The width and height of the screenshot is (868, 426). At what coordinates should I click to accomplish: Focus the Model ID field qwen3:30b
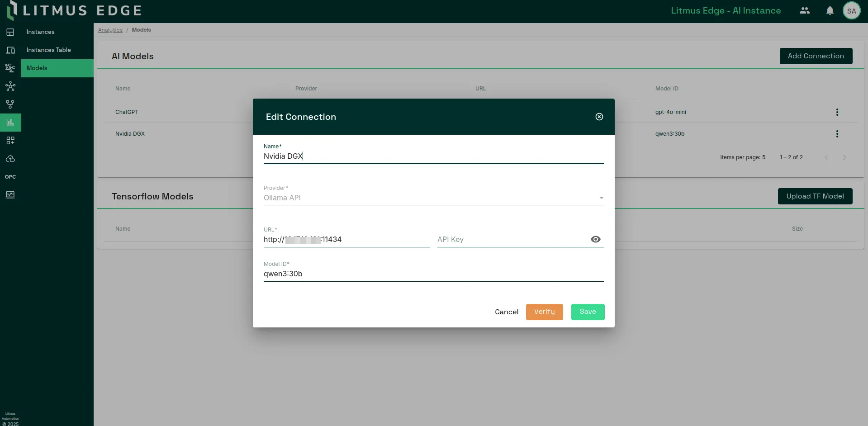[x=434, y=274]
